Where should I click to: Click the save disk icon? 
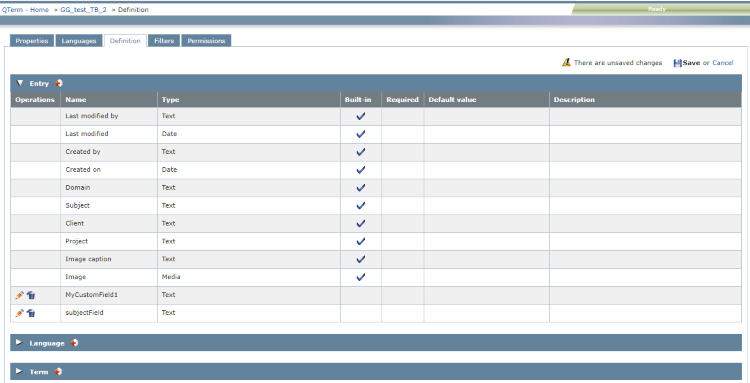tap(677, 63)
